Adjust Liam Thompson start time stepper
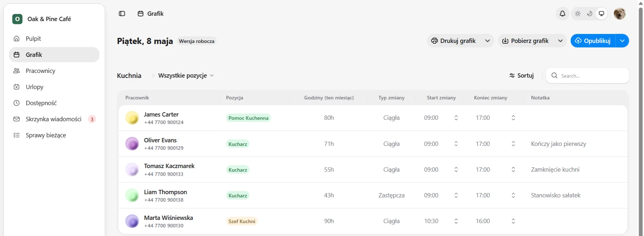 click(456, 195)
